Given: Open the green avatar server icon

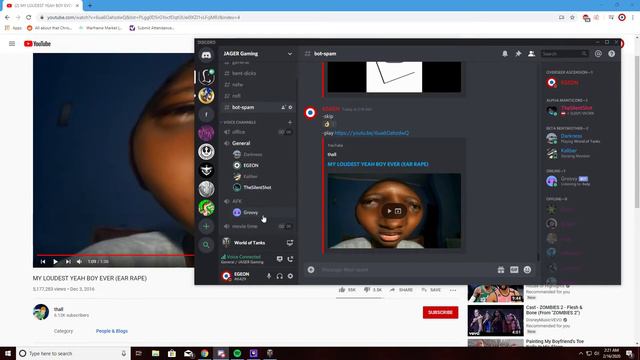Looking at the screenshot, I should tap(206, 207).
